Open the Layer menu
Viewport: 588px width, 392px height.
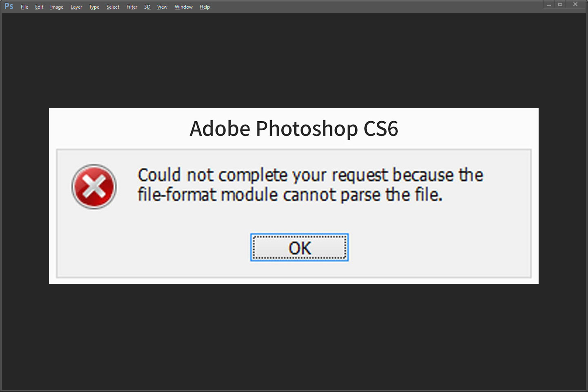pyautogui.click(x=76, y=7)
